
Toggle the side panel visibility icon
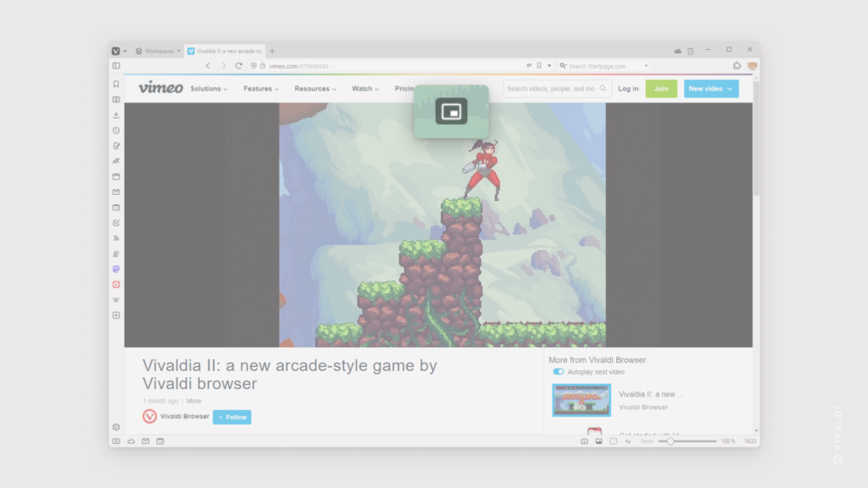click(116, 66)
